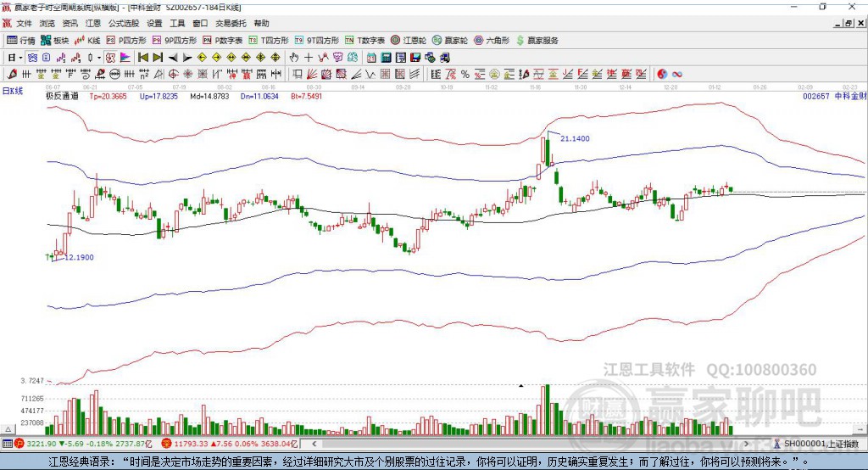The height and width of the screenshot is (470, 868).
Task: Open the calculator icon
Action: (x=386, y=58)
